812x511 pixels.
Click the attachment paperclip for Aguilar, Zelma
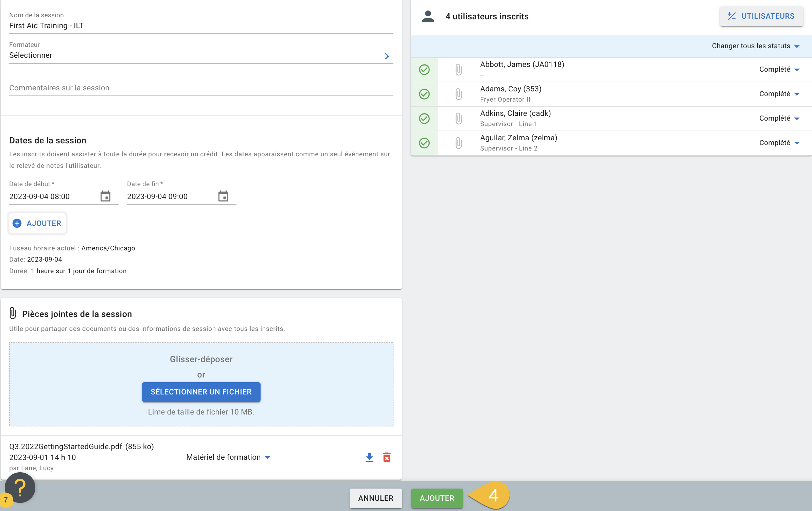[x=459, y=143]
